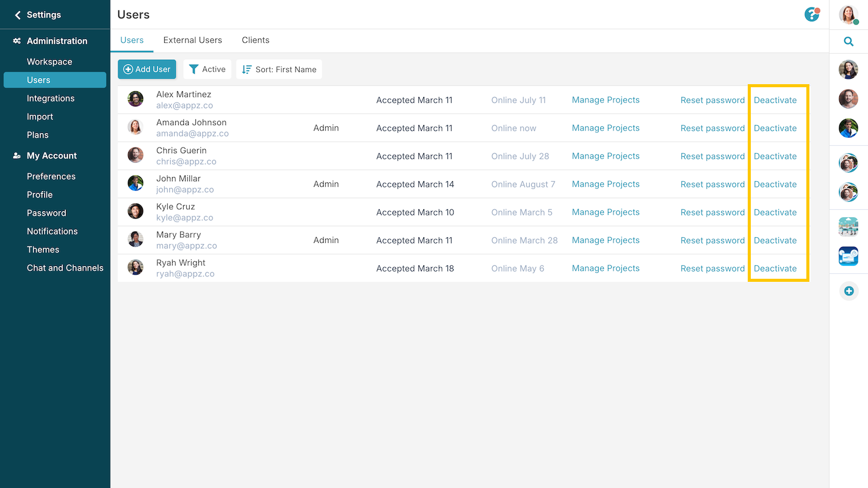Click Ryah Wright's avatar in the list
868x488 pixels.
136,267
